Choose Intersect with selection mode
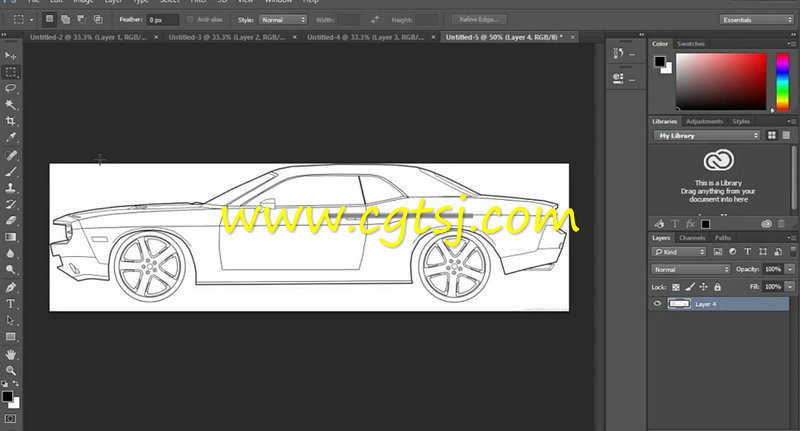Viewport: 800px width, 431px height. pos(98,19)
